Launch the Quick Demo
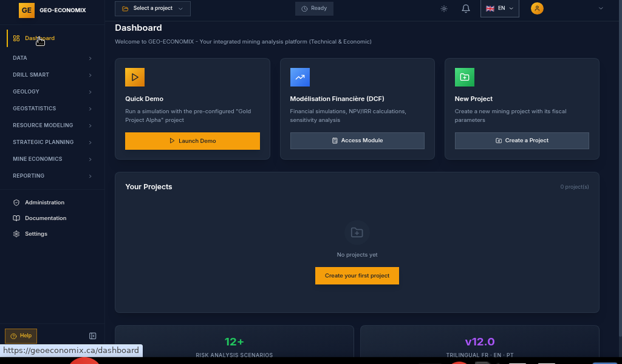 [x=193, y=141]
